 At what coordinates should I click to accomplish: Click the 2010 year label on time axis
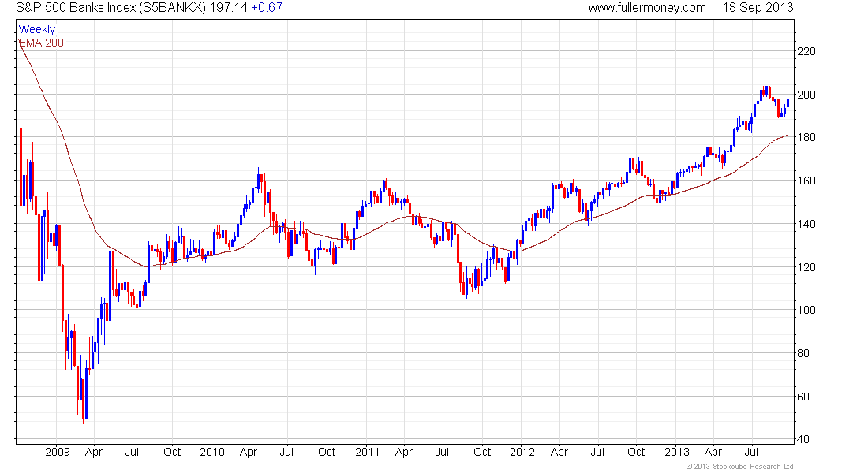212,452
